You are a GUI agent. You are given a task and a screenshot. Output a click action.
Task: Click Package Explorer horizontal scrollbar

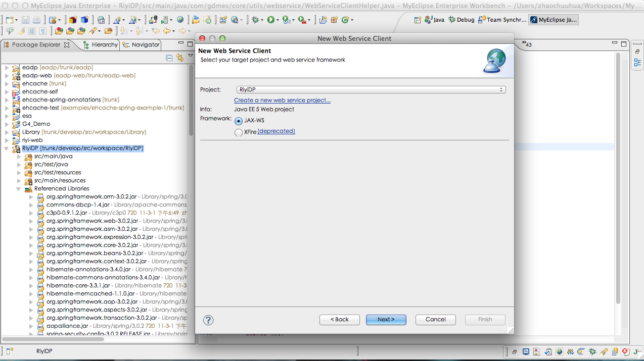click(53, 339)
